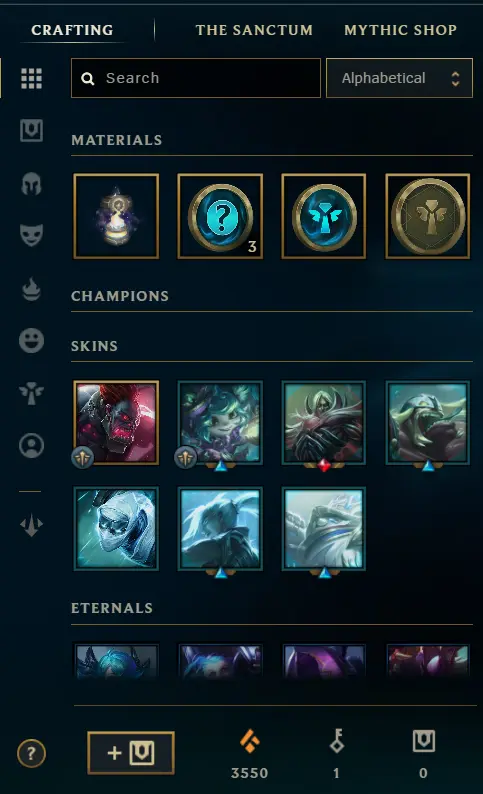
Task: Focus the loot Search field
Action: point(196,78)
